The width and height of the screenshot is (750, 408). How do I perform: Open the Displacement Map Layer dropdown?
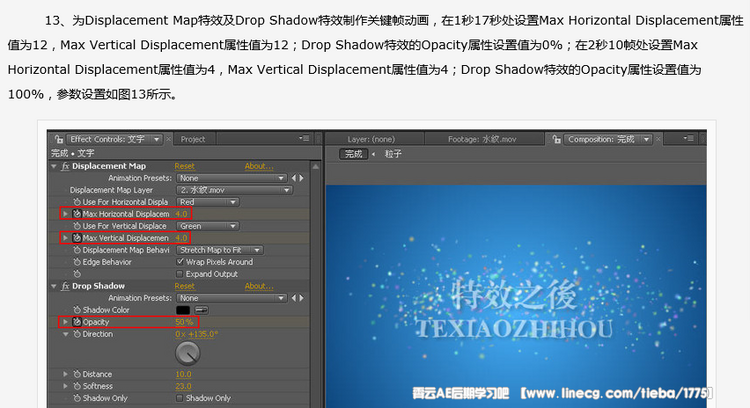[x=234, y=190]
